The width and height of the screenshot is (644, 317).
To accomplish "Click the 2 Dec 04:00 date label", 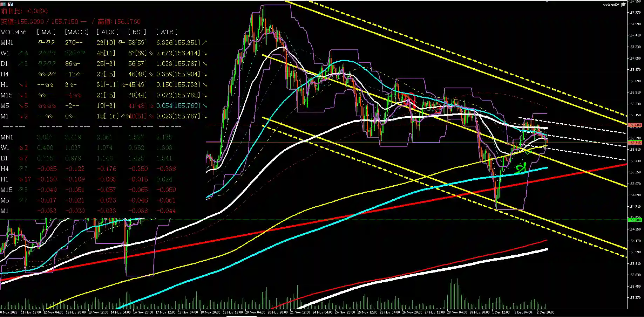I will pos(523,312).
